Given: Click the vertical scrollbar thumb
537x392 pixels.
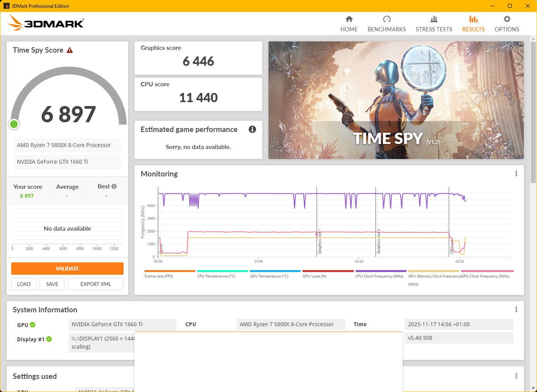Looking at the screenshot, I should [x=534, y=112].
